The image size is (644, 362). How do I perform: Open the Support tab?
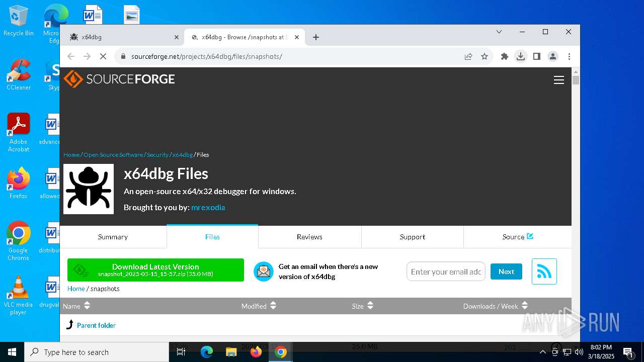click(413, 237)
